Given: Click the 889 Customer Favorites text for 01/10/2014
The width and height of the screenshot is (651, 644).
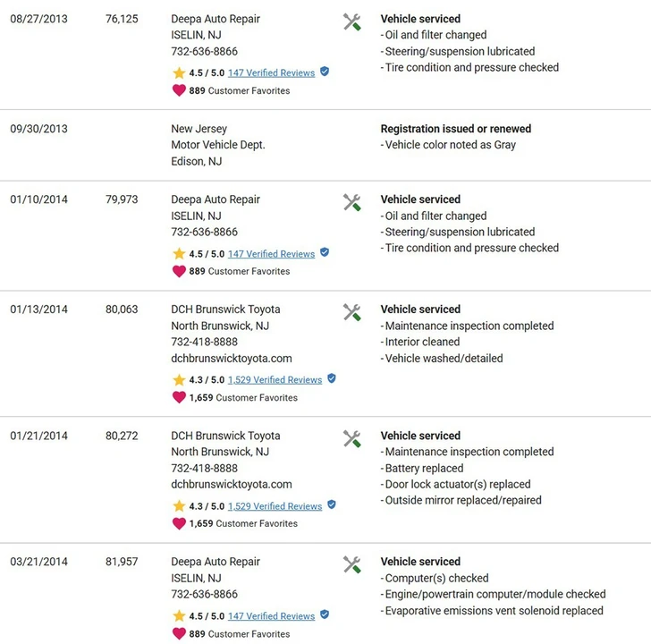Looking at the screenshot, I should [240, 271].
